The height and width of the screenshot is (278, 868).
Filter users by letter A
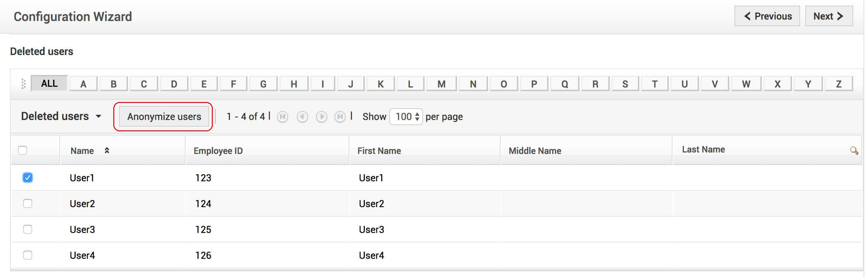click(x=83, y=84)
